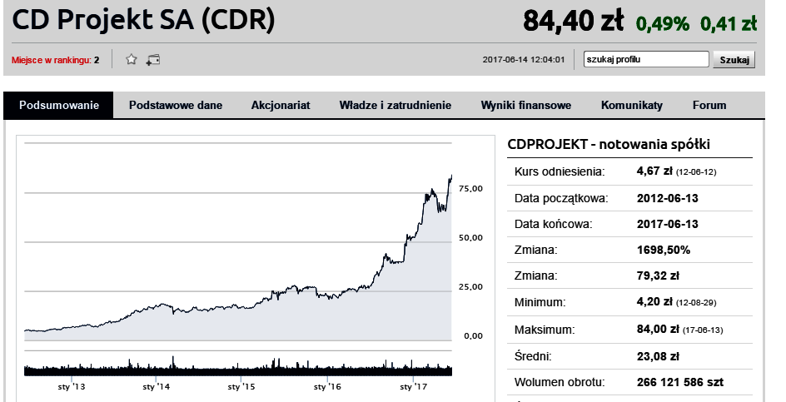Go to the Forum tab

pos(709,105)
